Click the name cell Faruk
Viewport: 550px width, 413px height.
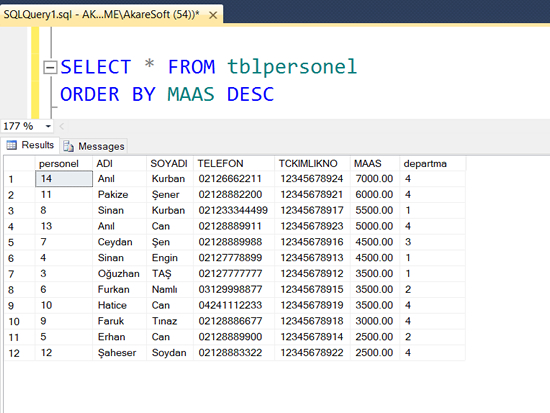[119, 321]
